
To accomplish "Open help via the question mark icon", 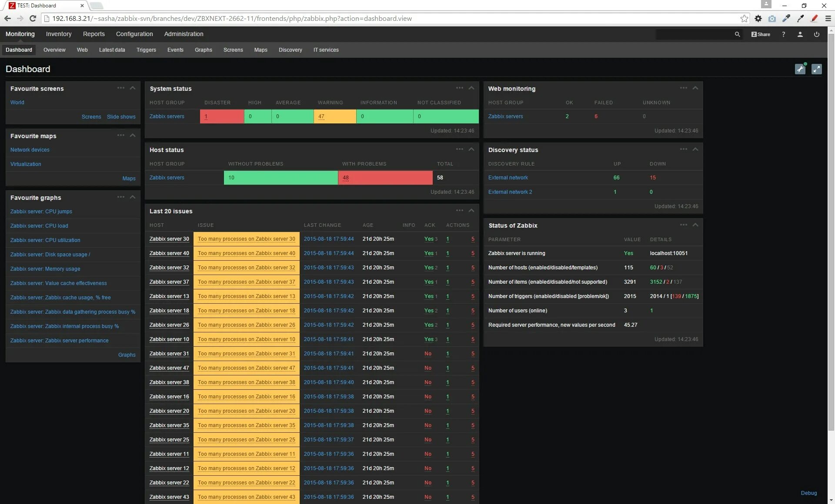I will 783,34.
